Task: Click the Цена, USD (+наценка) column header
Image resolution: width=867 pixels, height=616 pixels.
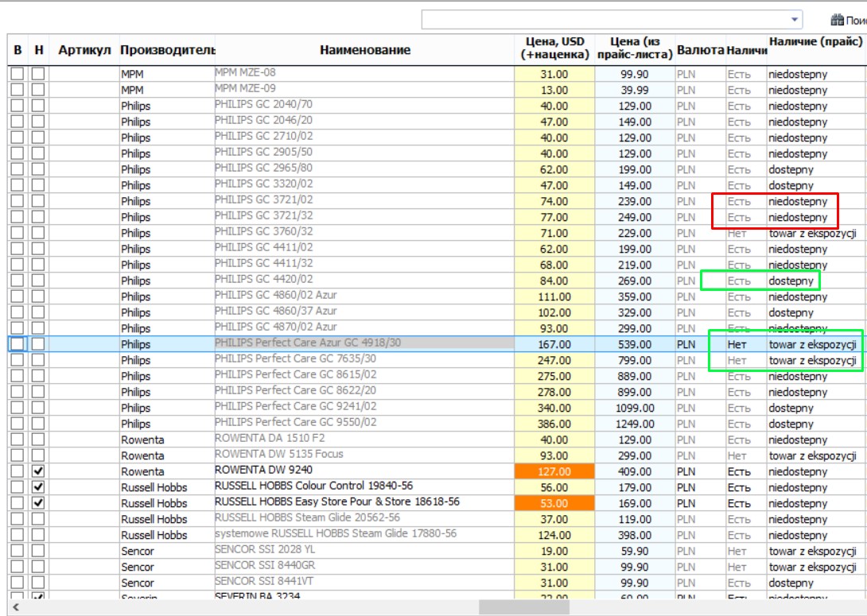Action: [554, 48]
